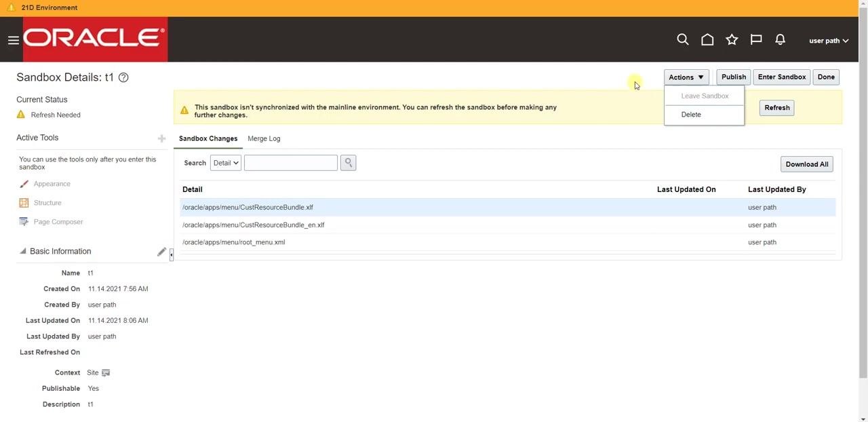Collapse the left panel splitter handle

coord(172,254)
